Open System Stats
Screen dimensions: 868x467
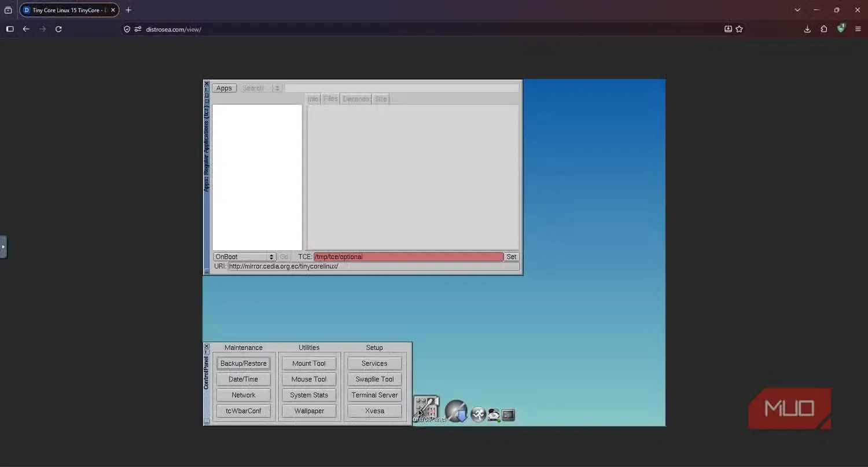(x=309, y=395)
